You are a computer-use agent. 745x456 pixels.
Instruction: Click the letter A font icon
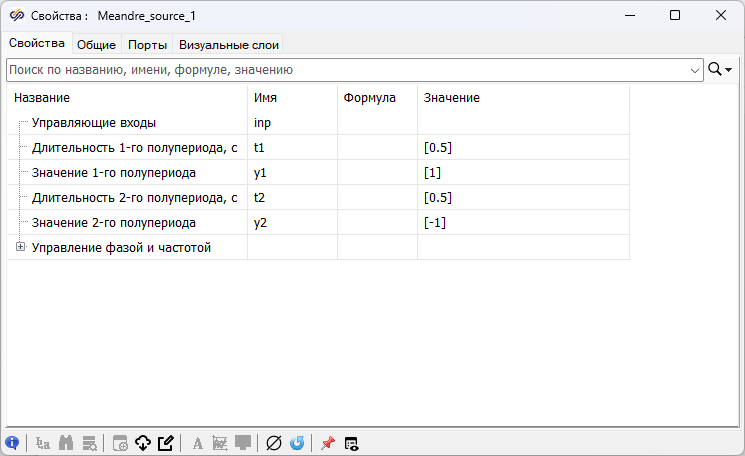point(197,443)
